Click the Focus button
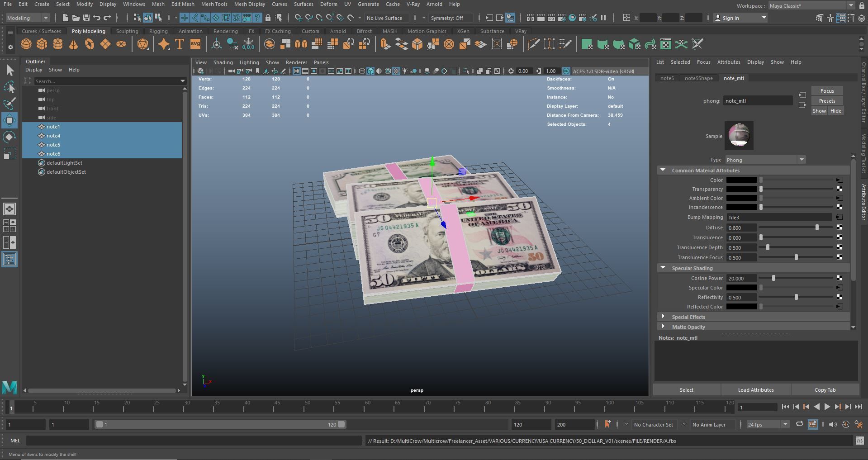 point(827,91)
